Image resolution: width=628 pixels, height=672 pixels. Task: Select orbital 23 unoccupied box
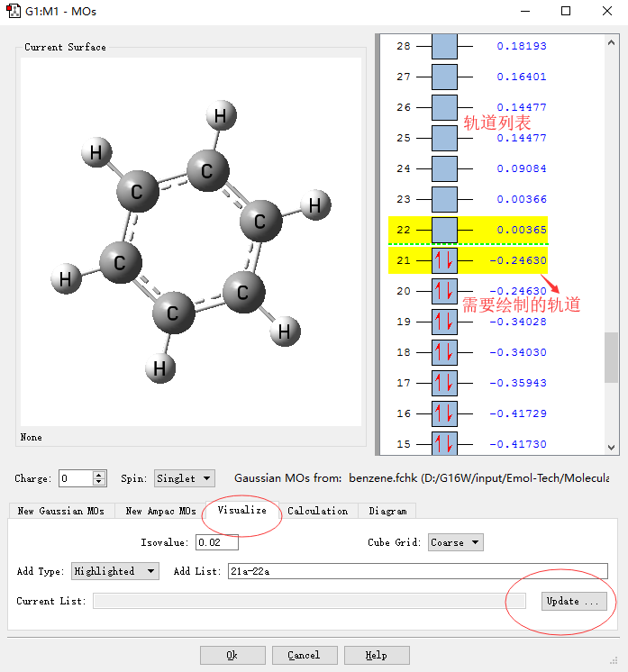click(444, 199)
